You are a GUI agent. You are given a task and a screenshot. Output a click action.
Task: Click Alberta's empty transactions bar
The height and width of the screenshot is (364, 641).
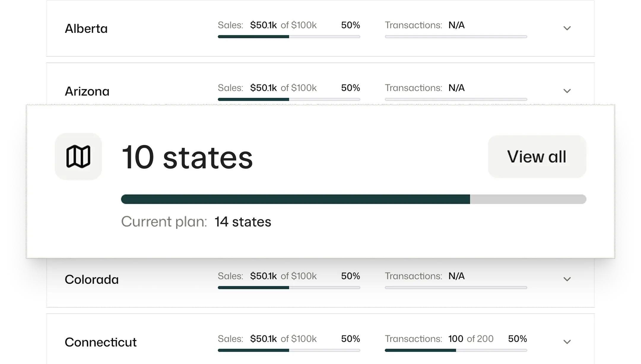pyautogui.click(x=456, y=37)
